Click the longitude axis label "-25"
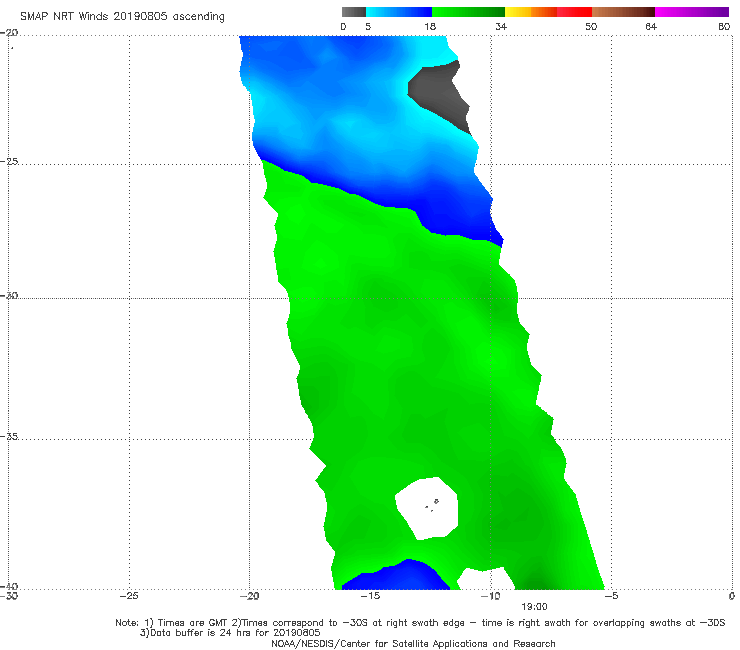 tap(129, 596)
